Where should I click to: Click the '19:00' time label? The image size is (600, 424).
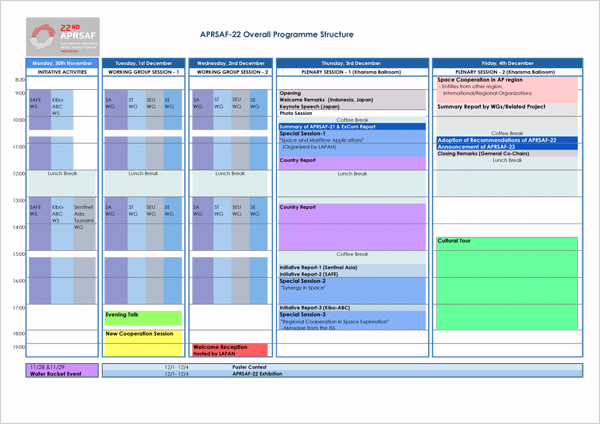pyautogui.click(x=19, y=347)
